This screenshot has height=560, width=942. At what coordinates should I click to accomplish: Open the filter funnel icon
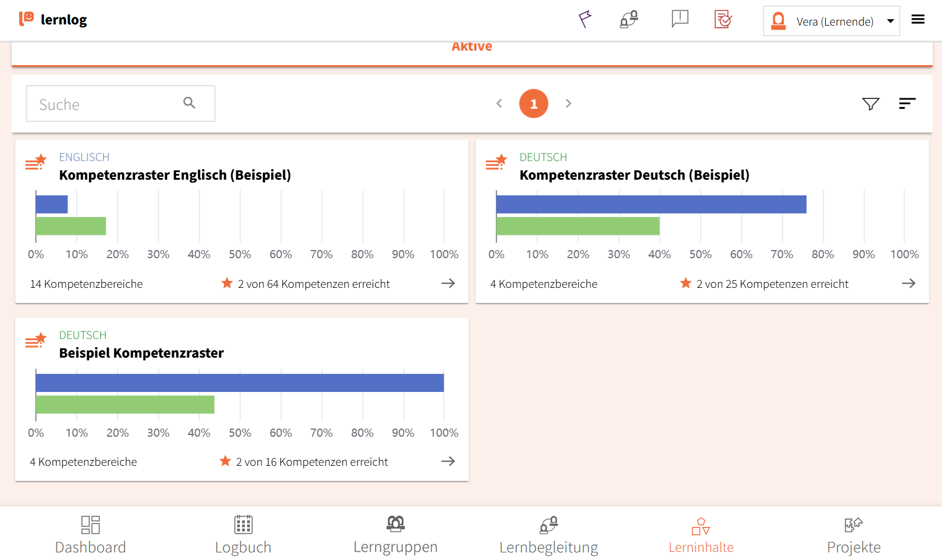[870, 104]
